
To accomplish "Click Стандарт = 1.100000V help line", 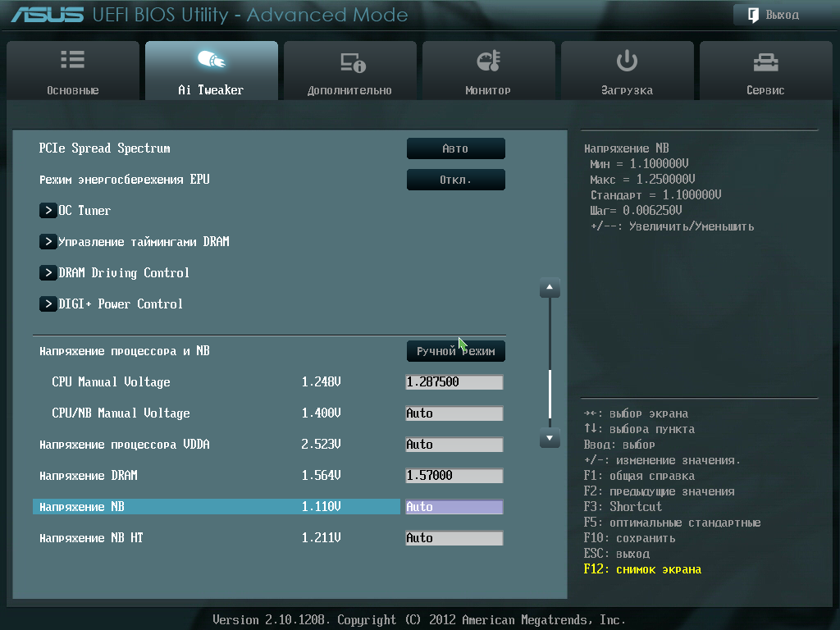I will click(x=655, y=194).
